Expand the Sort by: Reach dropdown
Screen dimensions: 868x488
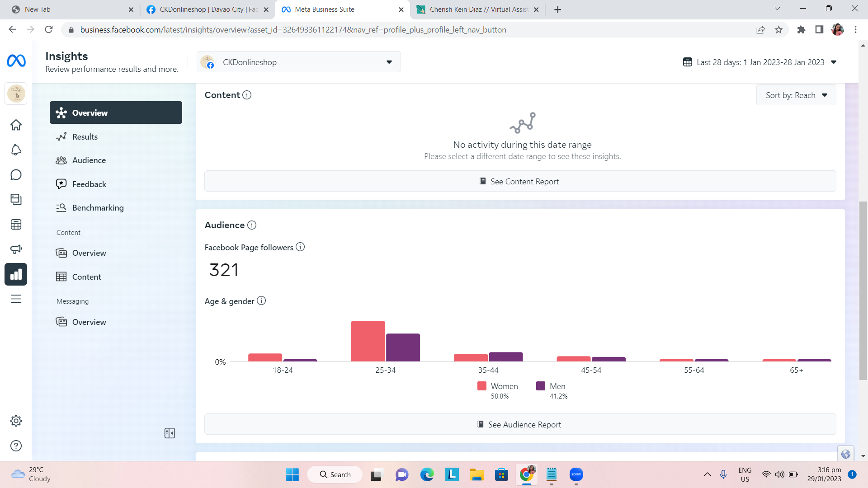(x=796, y=95)
